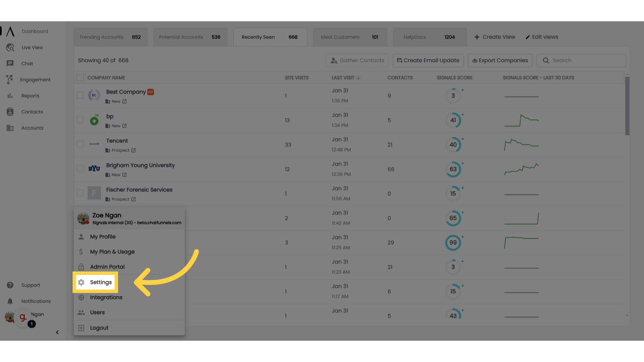Open the Chat icon in the sidebar
This screenshot has height=362, width=644.
pyautogui.click(x=10, y=63)
